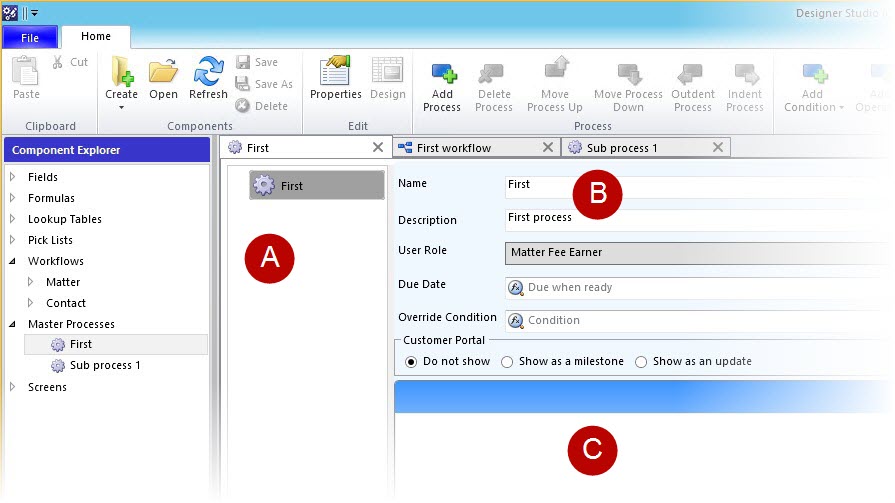Click the Override Condition formula icon
This screenshot has height=503, width=895.
pyautogui.click(x=516, y=321)
